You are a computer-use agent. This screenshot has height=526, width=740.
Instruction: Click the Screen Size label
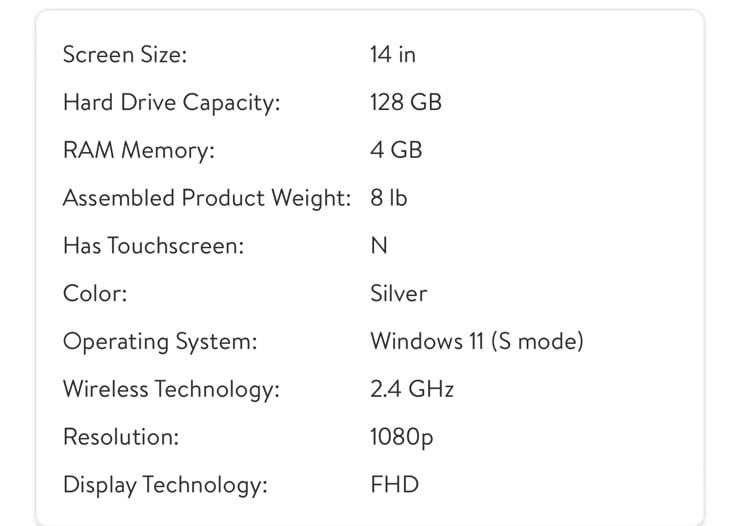[x=125, y=55]
